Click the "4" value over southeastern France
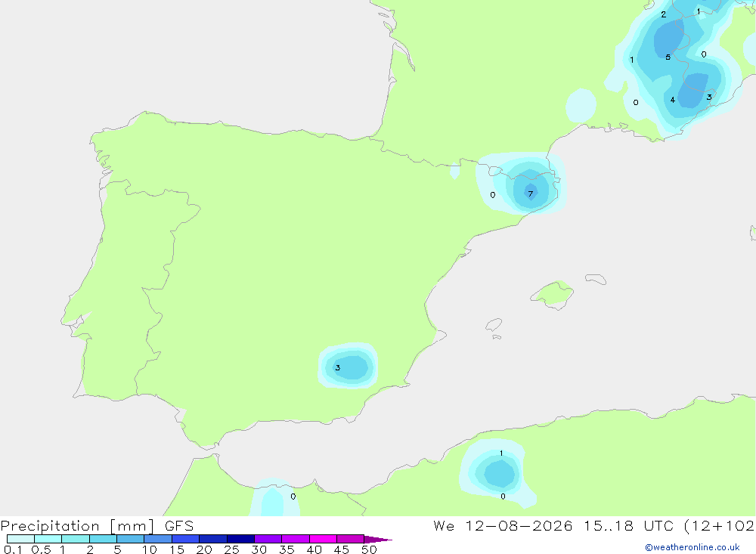Image resolution: width=756 pixels, height=554 pixels. click(673, 100)
